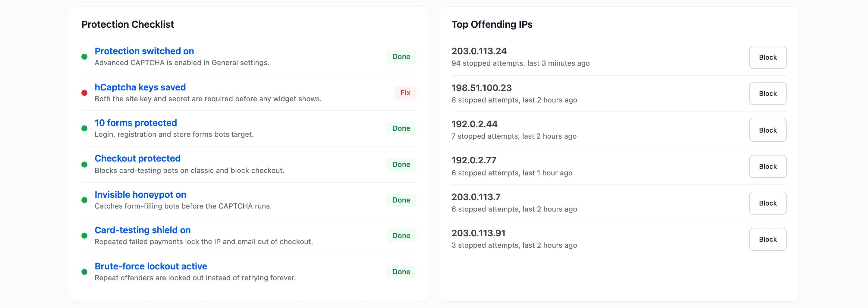The height and width of the screenshot is (308, 868).
Task: Click '94 stopped attempts, last 3 minutes ago'
Action: click(x=520, y=63)
